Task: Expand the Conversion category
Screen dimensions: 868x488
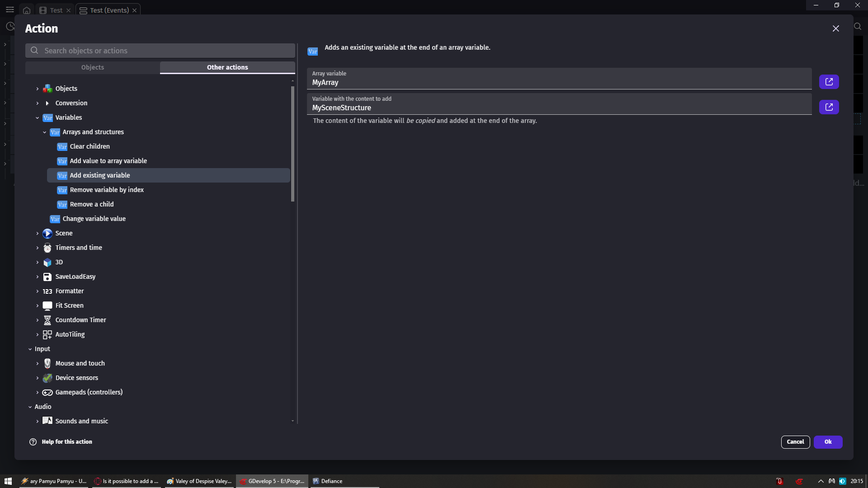Action: 38,103
